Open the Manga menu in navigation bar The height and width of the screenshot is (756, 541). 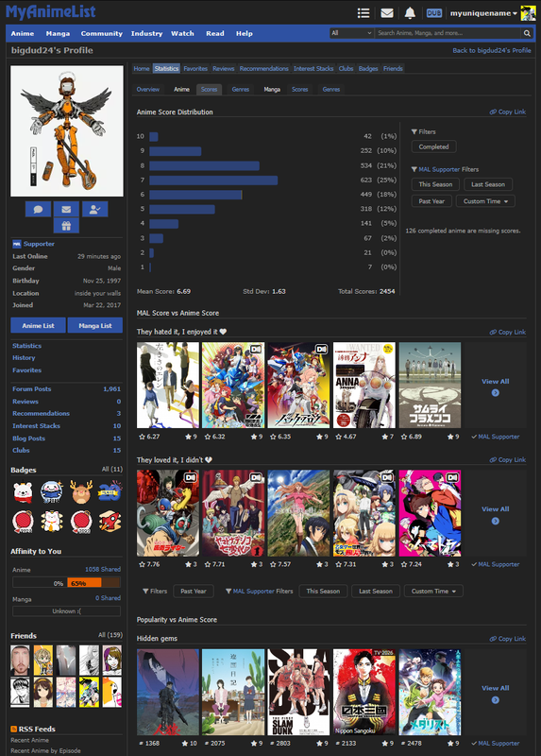[58, 33]
